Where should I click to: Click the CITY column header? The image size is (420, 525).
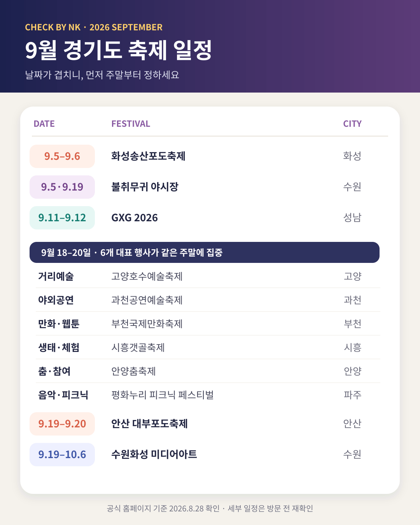pyautogui.click(x=352, y=124)
